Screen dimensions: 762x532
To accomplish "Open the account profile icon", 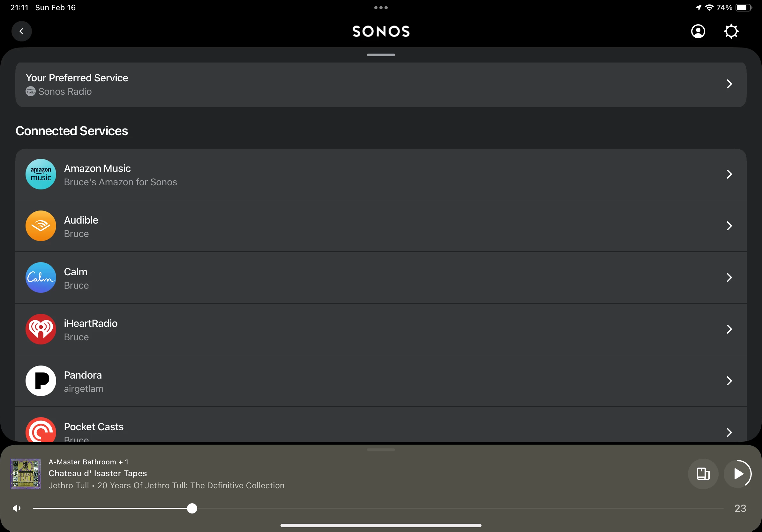I will pos(698,32).
